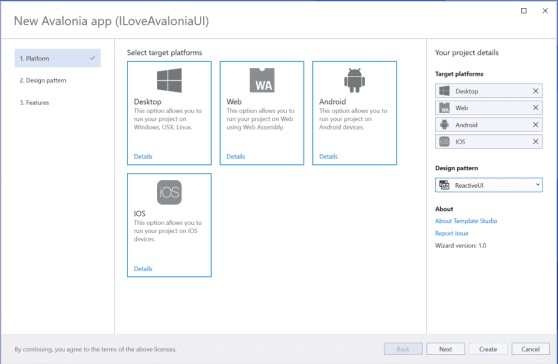This screenshot has height=364, width=558.
Task: Open the ReactiveUI design pattern dropdown
Action: (x=489, y=185)
